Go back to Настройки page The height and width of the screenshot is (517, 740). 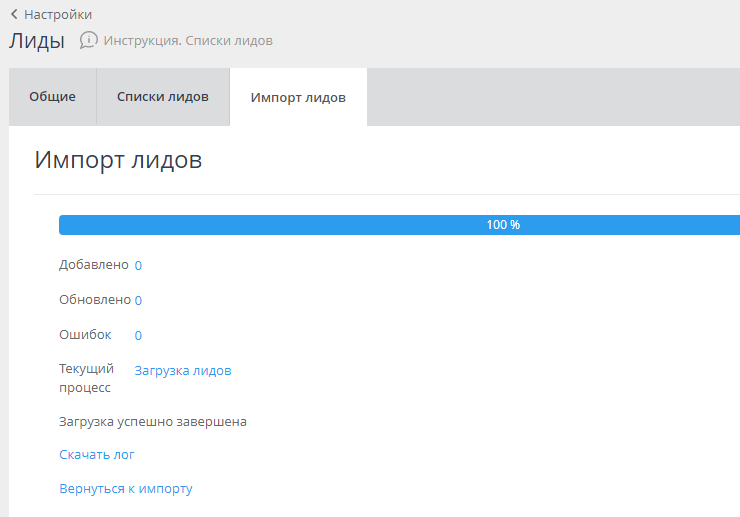58,15
